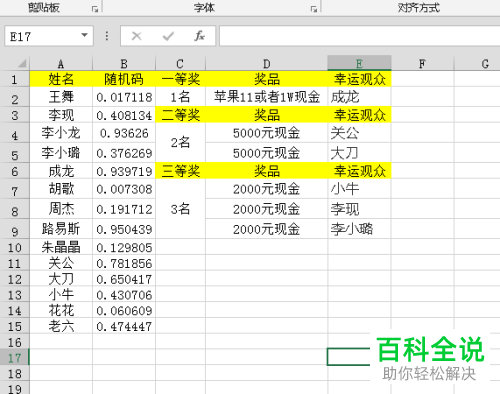
Task: Select column D header
Action: [267, 63]
